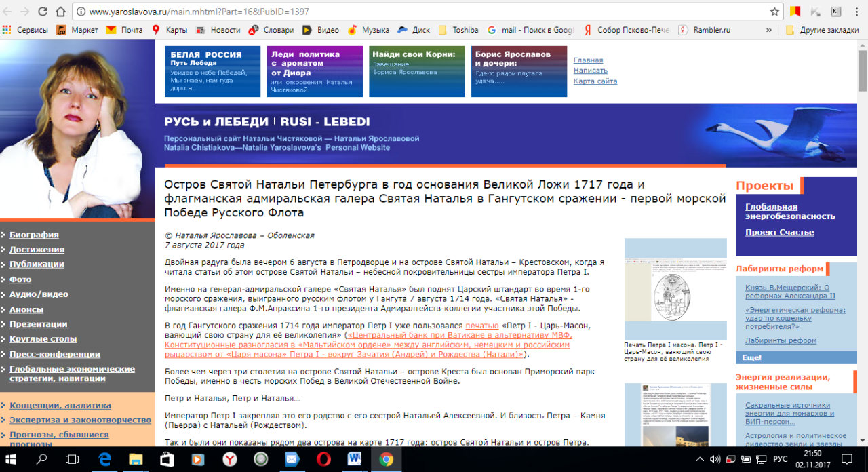
Task: Open the Видео bookmark
Action: click(x=320, y=30)
